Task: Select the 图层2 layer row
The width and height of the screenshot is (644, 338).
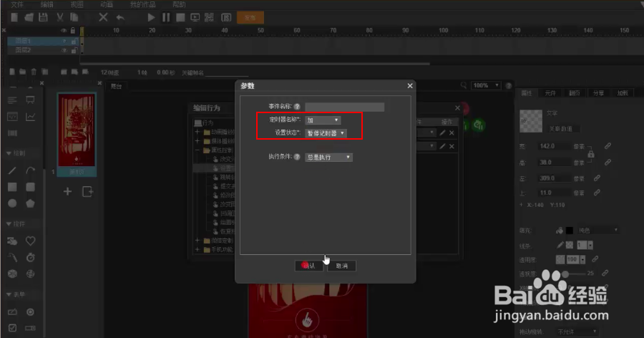Action: click(43, 50)
